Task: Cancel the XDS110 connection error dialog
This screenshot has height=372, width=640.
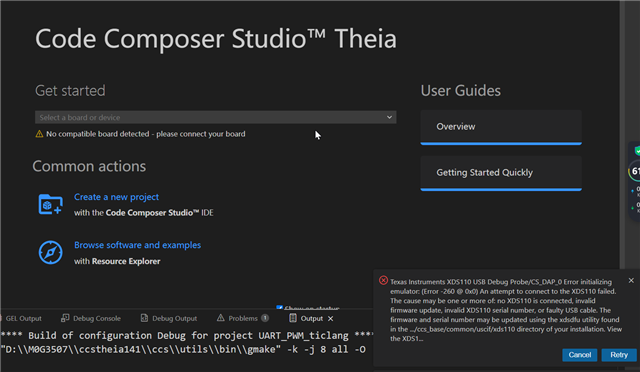Action: coord(580,355)
